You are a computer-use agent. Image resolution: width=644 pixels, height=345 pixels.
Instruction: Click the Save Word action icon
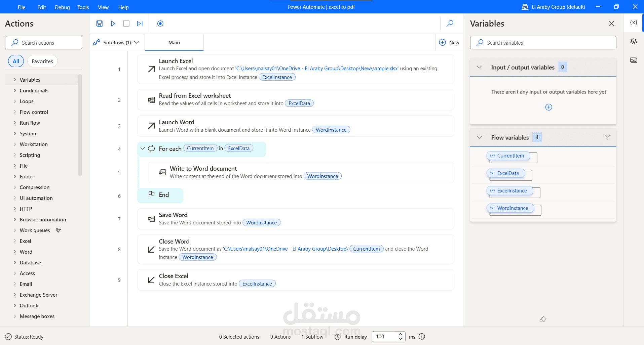coord(151,219)
